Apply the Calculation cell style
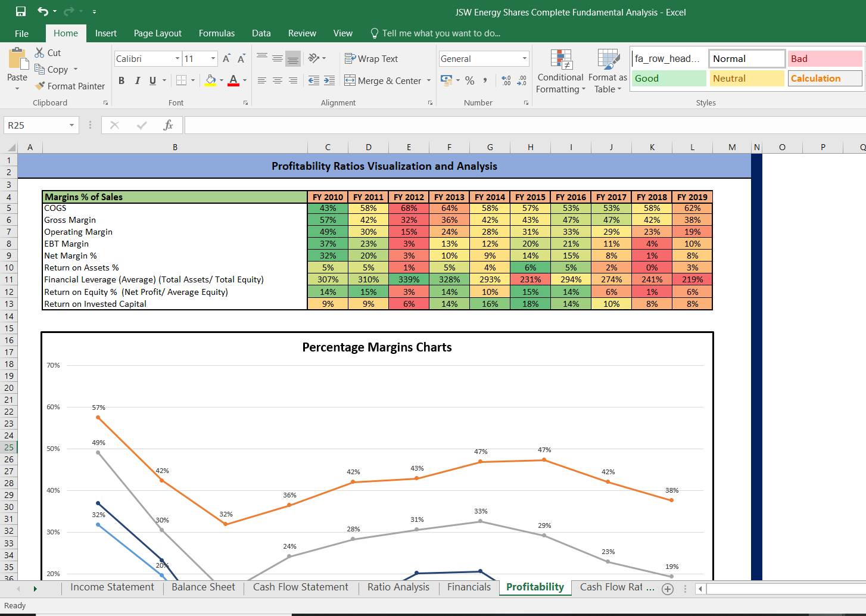This screenshot has width=866, height=616. 825,78
